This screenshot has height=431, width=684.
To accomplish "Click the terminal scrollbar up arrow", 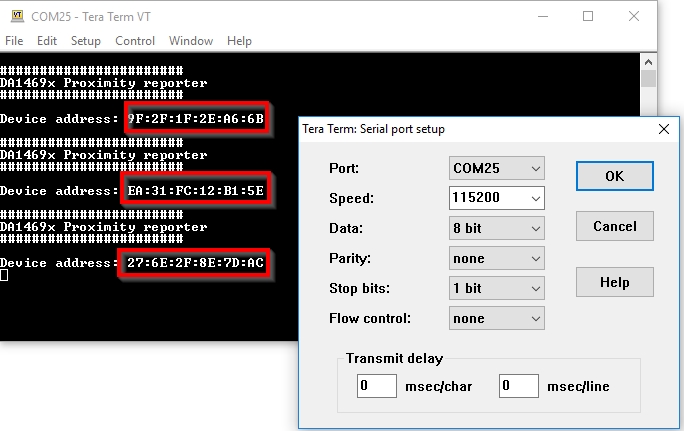I will click(648, 62).
